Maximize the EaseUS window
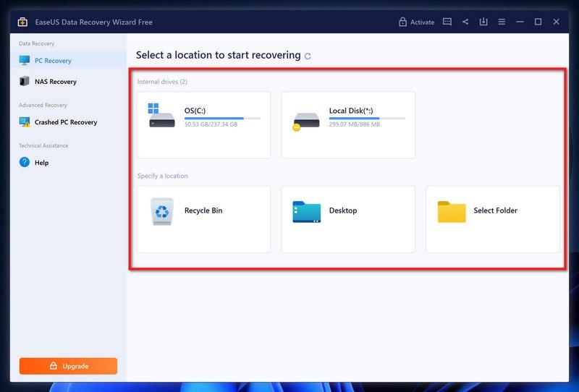579x392 pixels. click(x=538, y=22)
